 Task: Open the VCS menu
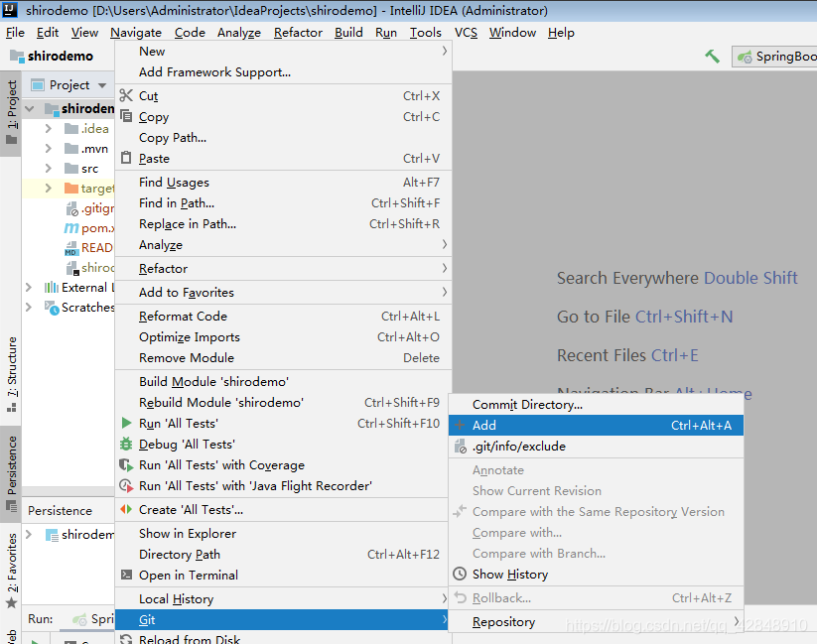(466, 33)
